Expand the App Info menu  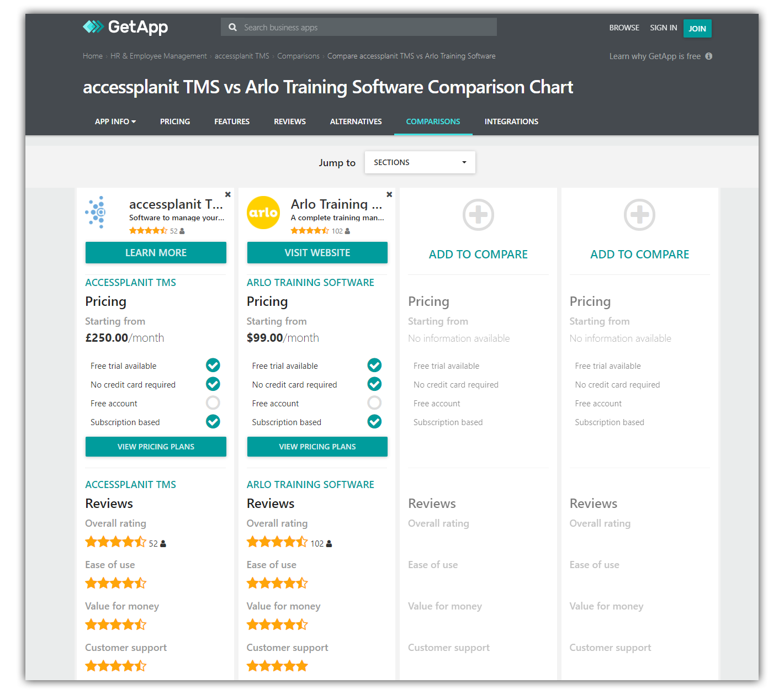click(115, 121)
